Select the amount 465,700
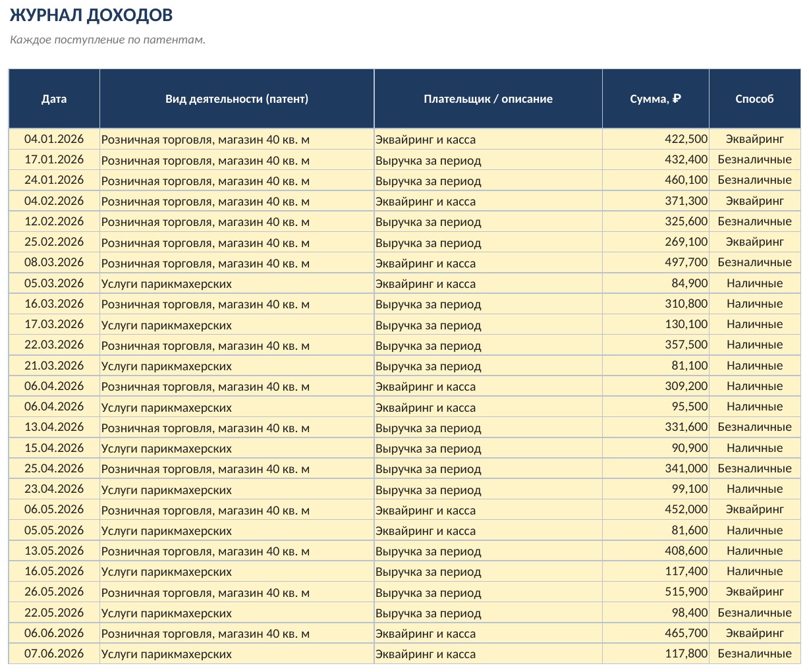Viewport: 809px width, 672px height. pyautogui.click(x=656, y=633)
